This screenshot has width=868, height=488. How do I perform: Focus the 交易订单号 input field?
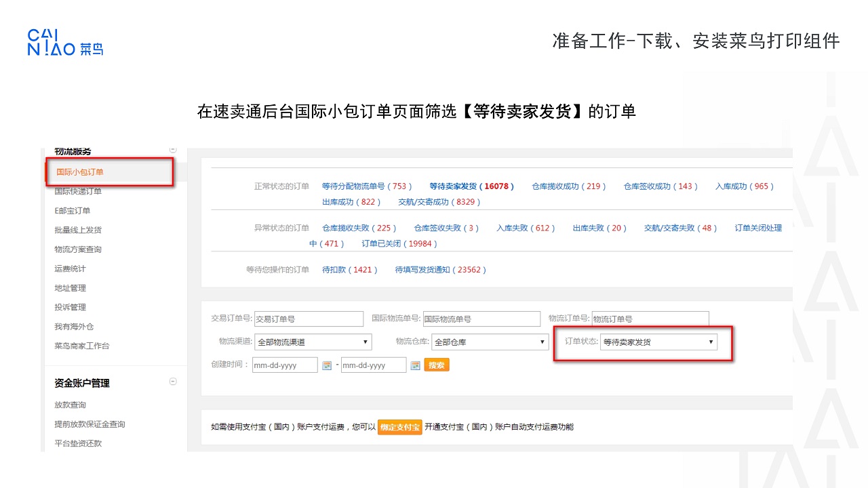(309, 319)
